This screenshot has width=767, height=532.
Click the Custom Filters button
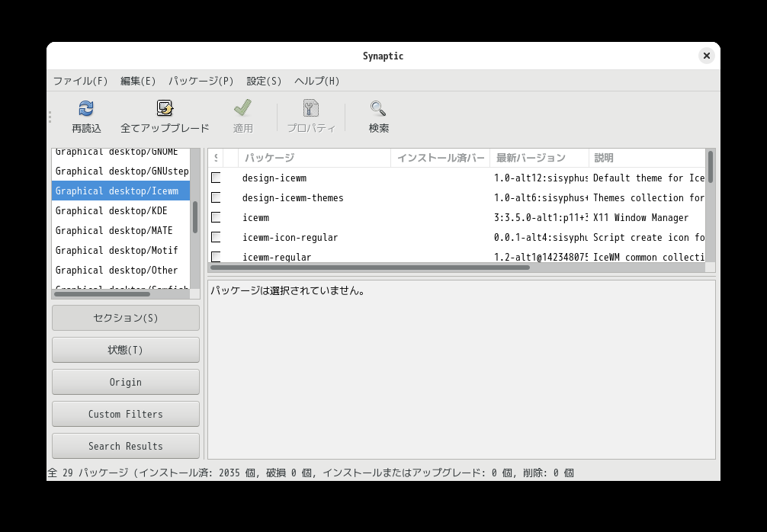pyautogui.click(x=126, y=414)
